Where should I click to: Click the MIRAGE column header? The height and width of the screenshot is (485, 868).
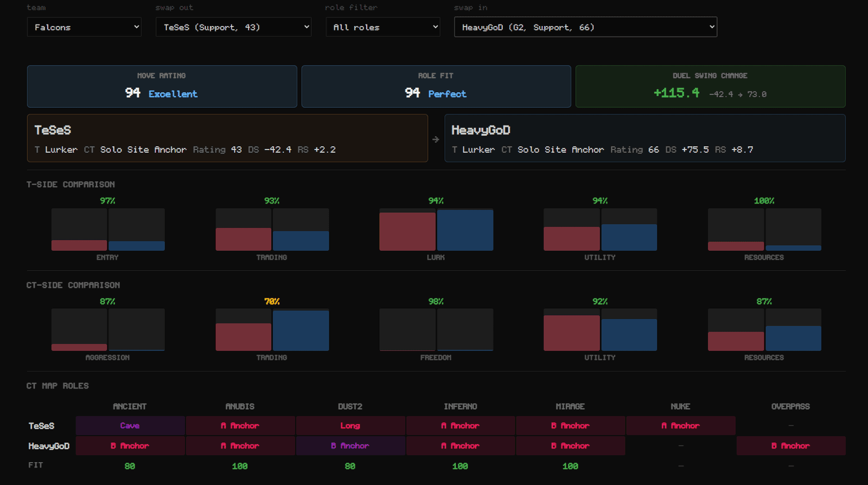pyautogui.click(x=570, y=406)
